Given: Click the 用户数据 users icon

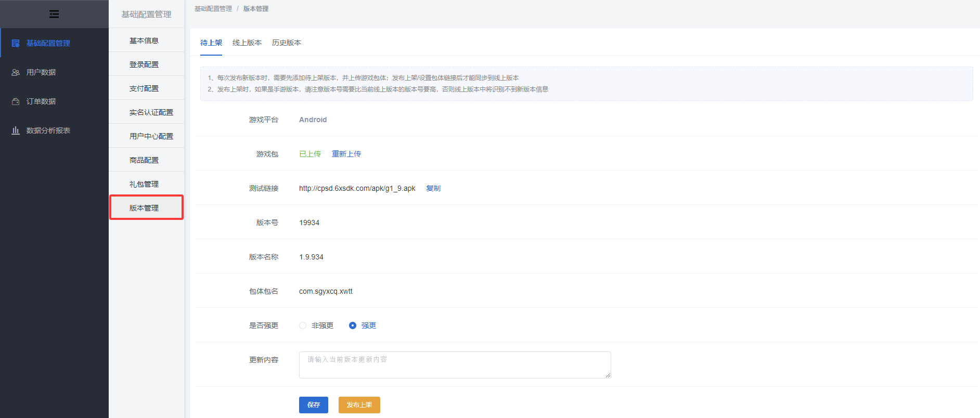Looking at the screenshot, I should pyautogui.click(x=16, y=72).
